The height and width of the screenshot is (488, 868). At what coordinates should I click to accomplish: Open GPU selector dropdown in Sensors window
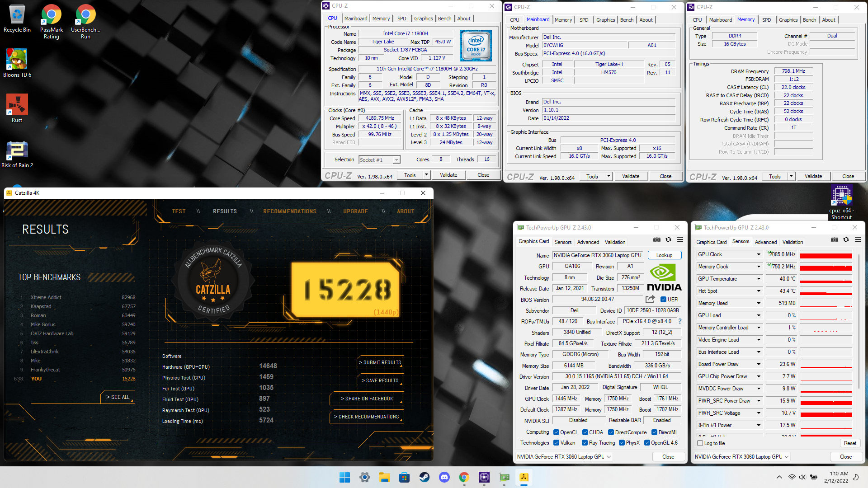click(x=741, y=457)
